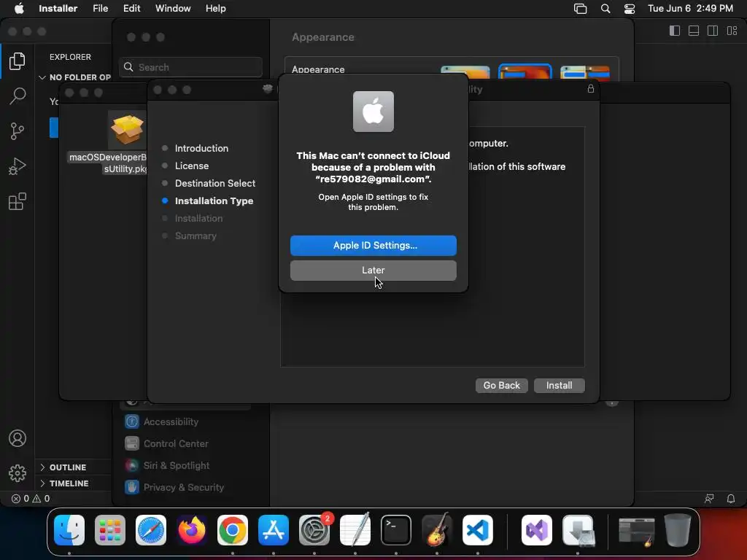The image size is (747, 560).
Task: Click VS Code feedback icon in status bar
Action: (709, 499)
